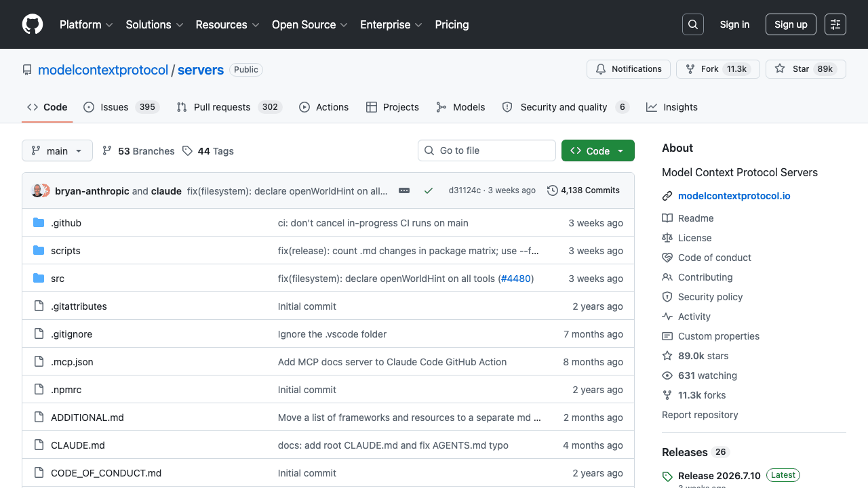The width and height of the screenshot is (868, 488).
Task: View the 44 Tags list
Action: pyautogui.click(x=208, y=151)
